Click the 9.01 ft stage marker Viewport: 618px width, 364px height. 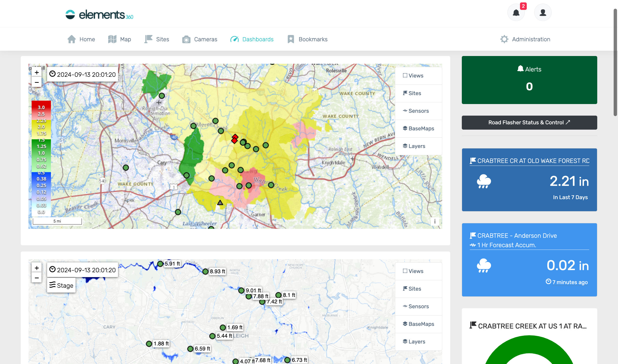(x=241, y=290)
